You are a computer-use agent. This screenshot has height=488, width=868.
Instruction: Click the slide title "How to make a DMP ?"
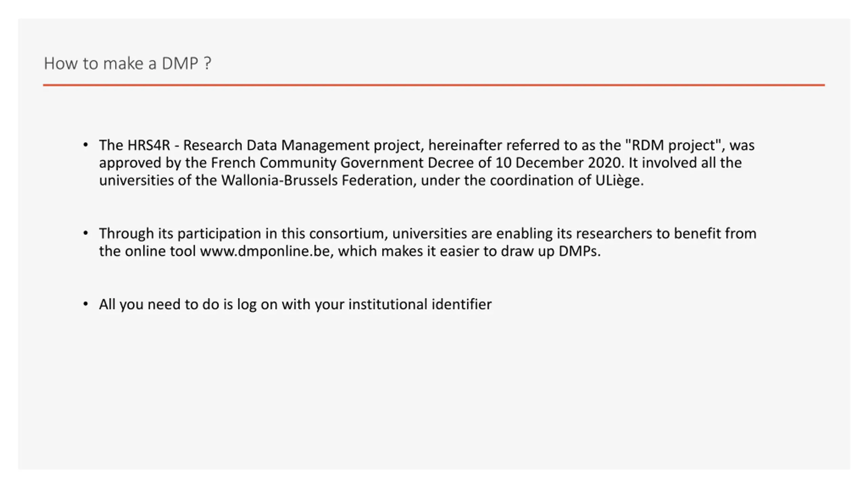pos(127,63)
